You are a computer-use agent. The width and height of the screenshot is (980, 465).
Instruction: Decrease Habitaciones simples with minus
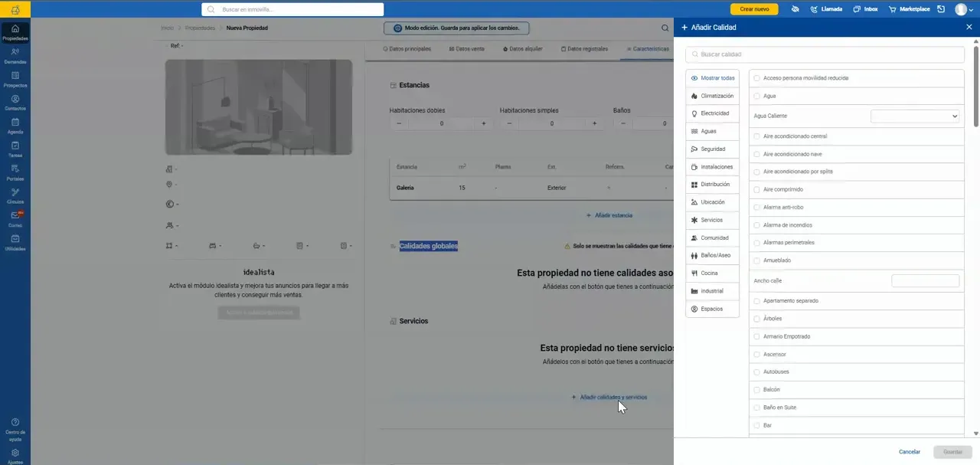[510, 123]
